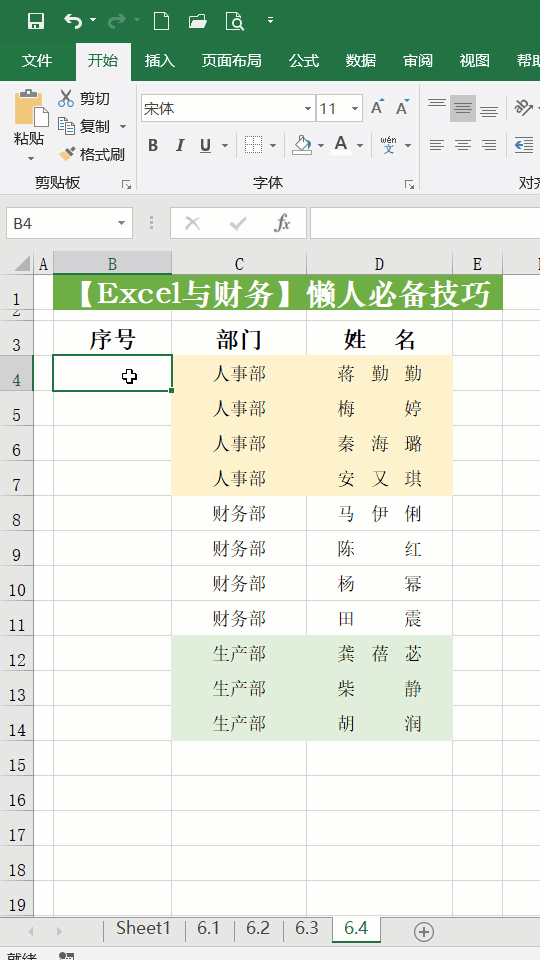This screenshot has height=960, width=540.
Task: Decrease font size with the smaller A
Action: tap(402, 107)
